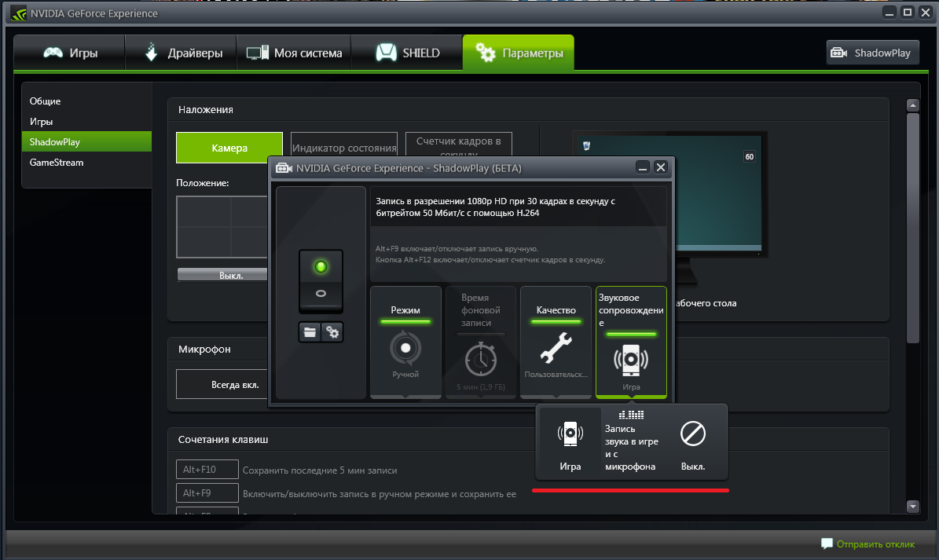This screenshot has width=939, height=560.
Task: Click the Положение: label
Action: tap(203, 183)
